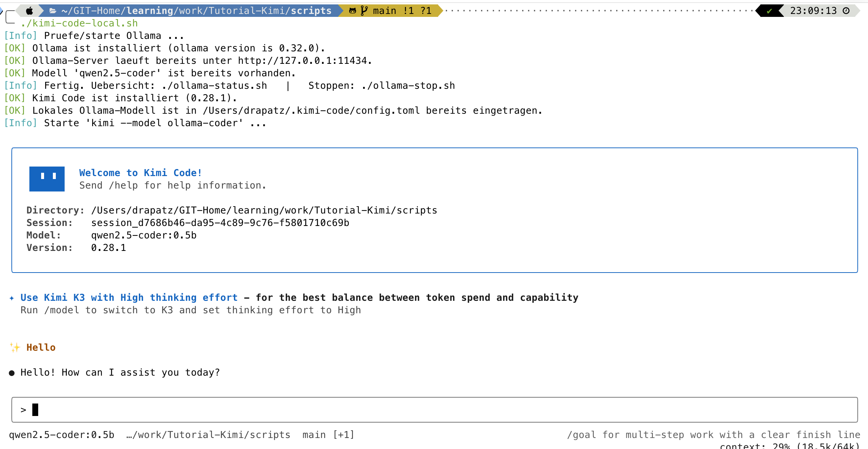The image size is (868, 449).
Task: Click the main [+1] branch status entry
Action: pos(329,435)
